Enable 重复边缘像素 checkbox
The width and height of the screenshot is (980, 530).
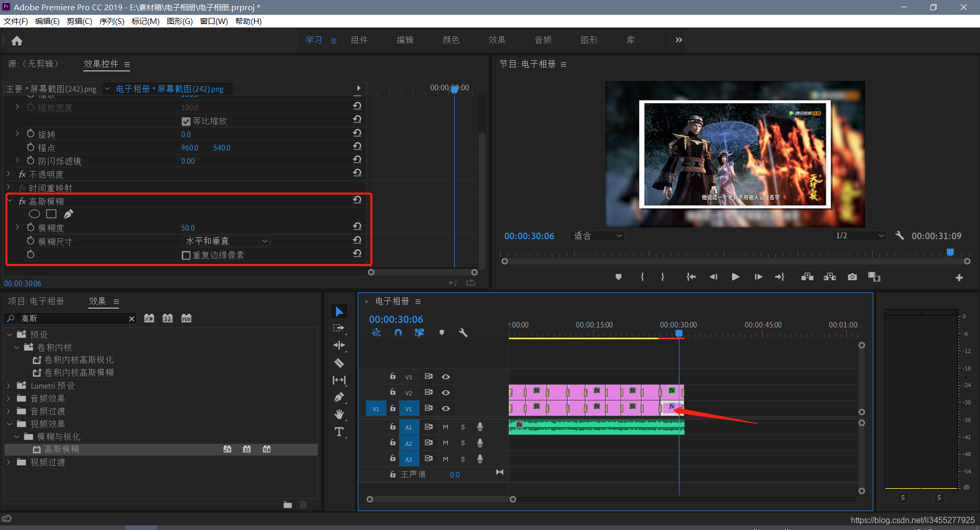click(186, 255)
